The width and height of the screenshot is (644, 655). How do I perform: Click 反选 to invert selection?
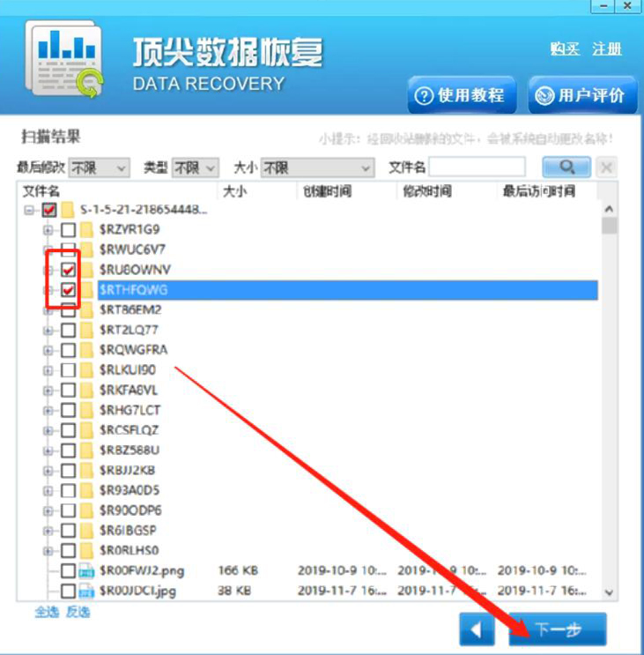coord(78,612)
